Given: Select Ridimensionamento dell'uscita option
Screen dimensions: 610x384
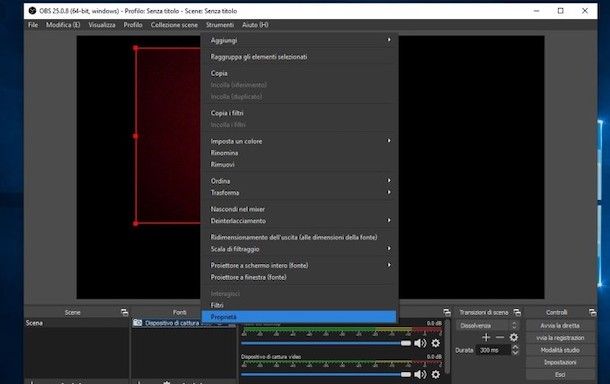Looking at the screenshot, I should coord(300,237).
